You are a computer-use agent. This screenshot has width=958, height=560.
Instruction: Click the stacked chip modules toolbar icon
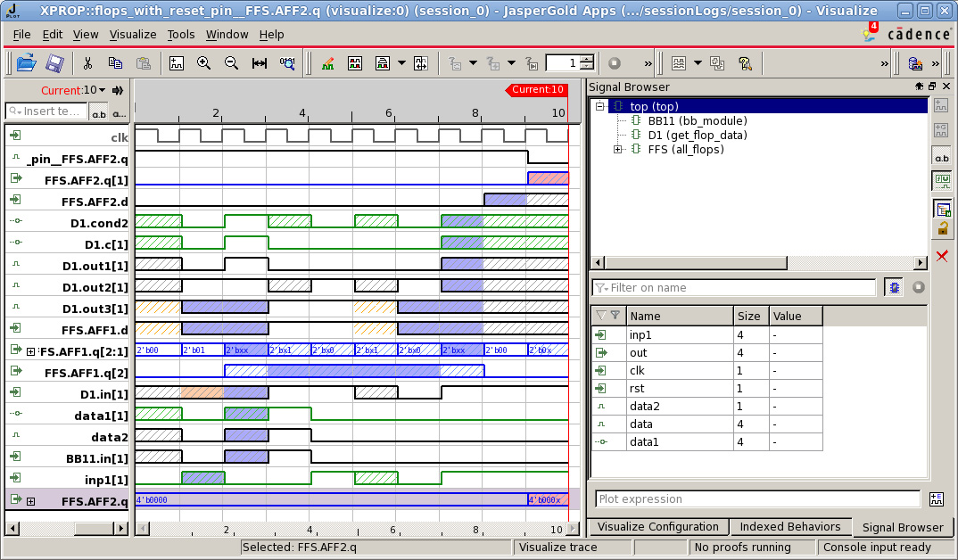click(717, 63)
